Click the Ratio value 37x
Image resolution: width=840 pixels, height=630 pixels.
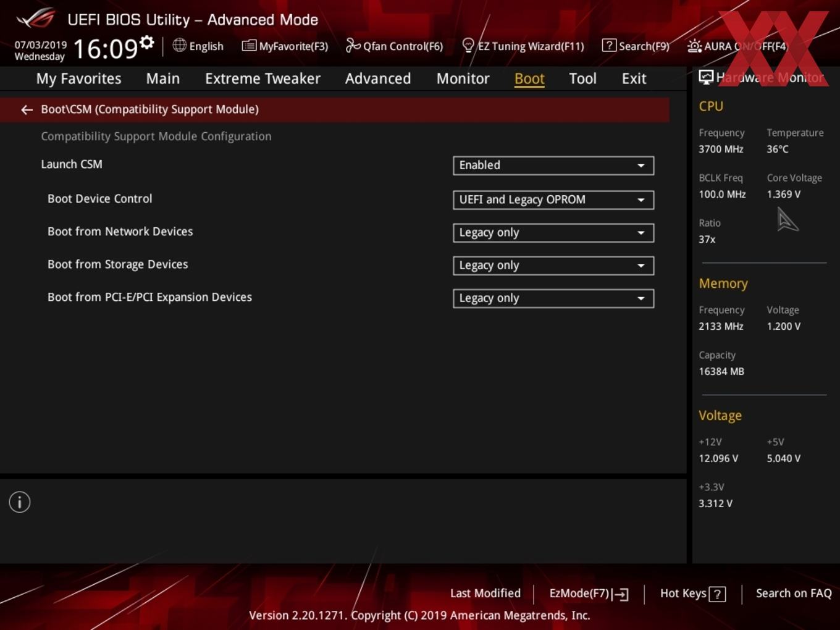(x=707, y=239)
